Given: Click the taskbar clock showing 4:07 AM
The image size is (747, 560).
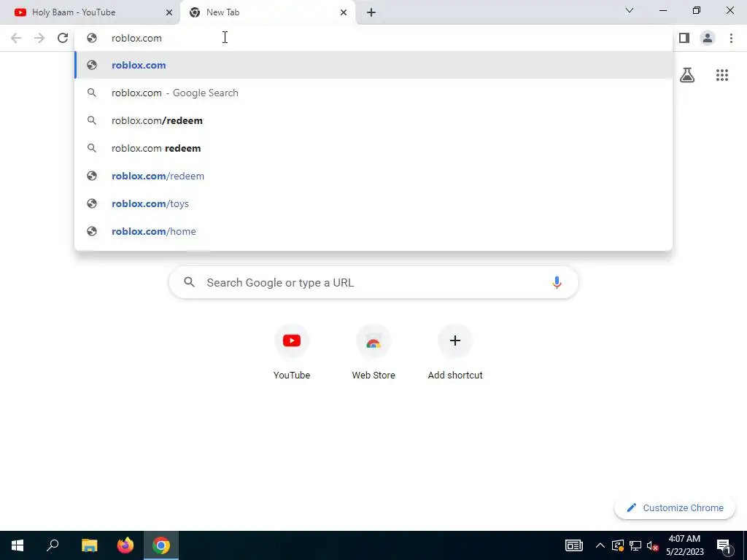Looking at the screenshot, I should [684, 545].
